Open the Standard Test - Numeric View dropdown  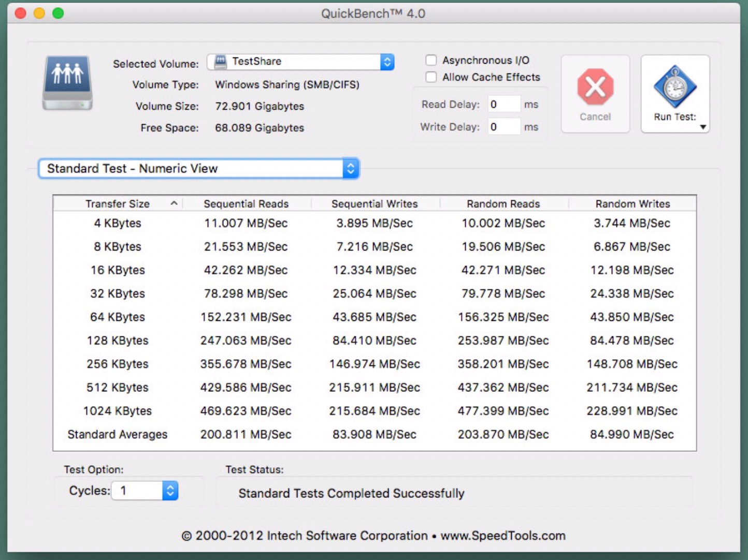(x=199, y=169)
